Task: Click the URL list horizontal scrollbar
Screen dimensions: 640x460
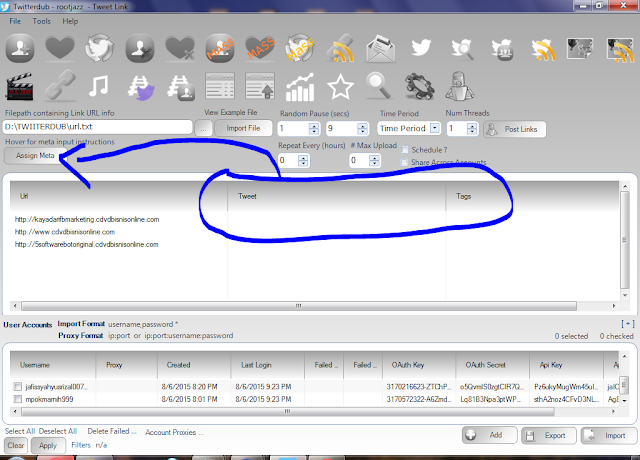Action: [x=299, y=306]
